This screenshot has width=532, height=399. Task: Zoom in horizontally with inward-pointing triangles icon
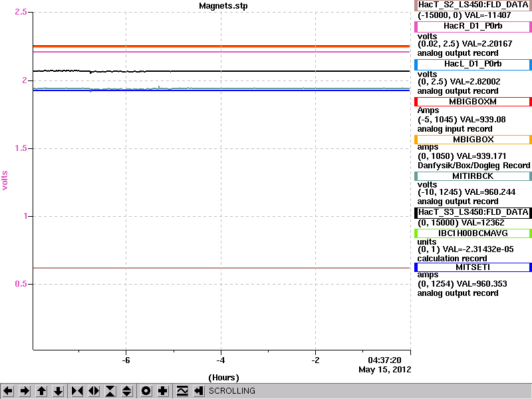pyautogui.click(x=77, y=391)
